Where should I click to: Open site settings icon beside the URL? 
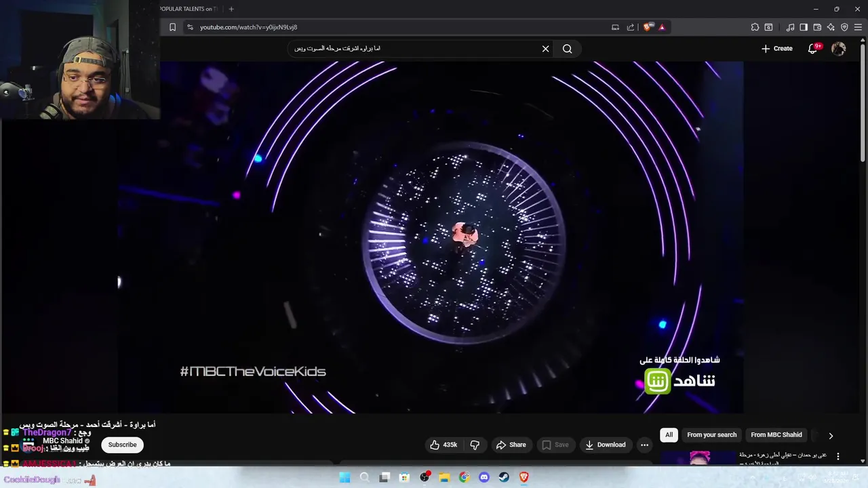point(191,27)
